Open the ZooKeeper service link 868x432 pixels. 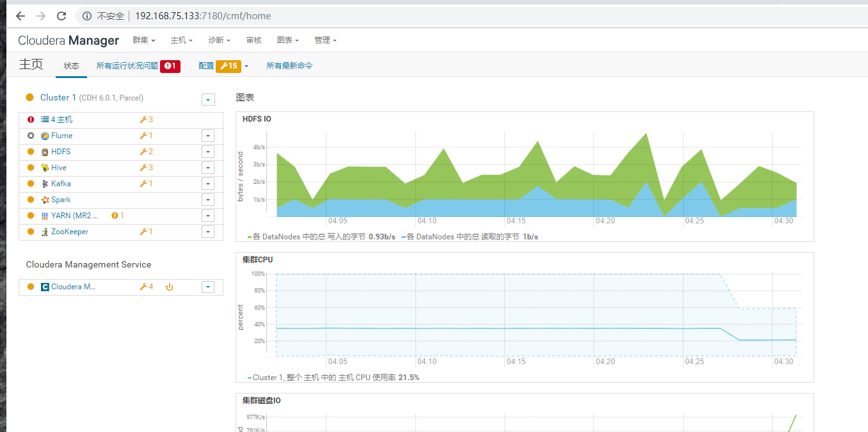[x=70, y=232]
